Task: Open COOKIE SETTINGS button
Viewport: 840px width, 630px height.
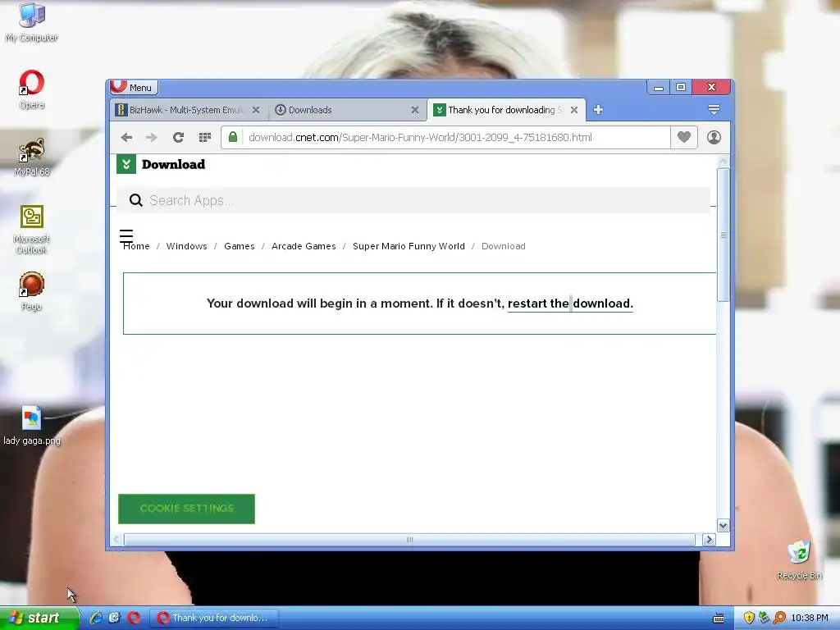Action: pos(186,509)
